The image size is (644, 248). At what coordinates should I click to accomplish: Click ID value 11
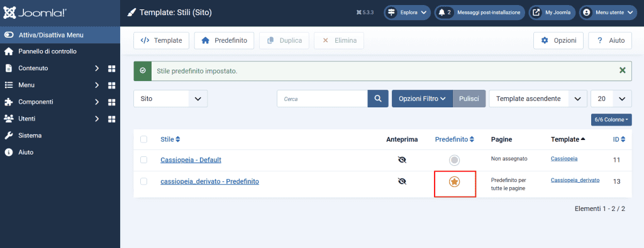(616, 160)
